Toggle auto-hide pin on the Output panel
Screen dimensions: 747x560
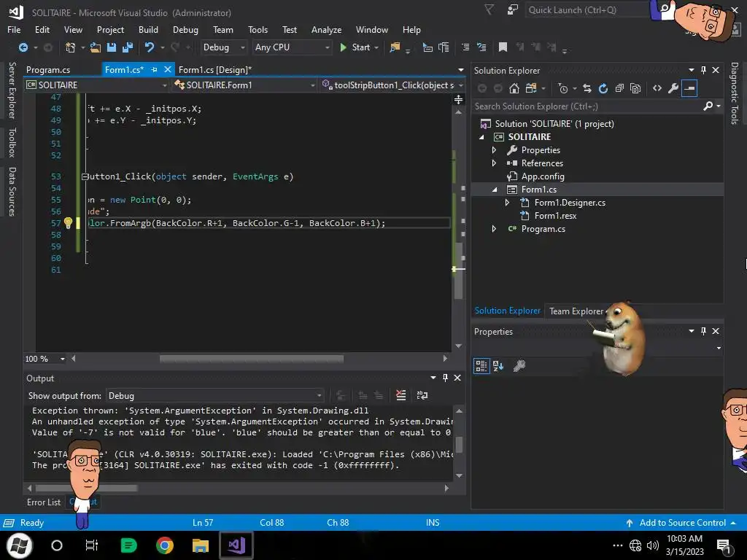445,378
